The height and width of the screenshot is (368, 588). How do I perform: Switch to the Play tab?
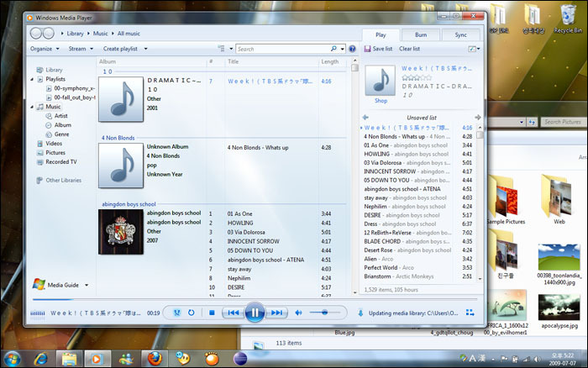381,35
